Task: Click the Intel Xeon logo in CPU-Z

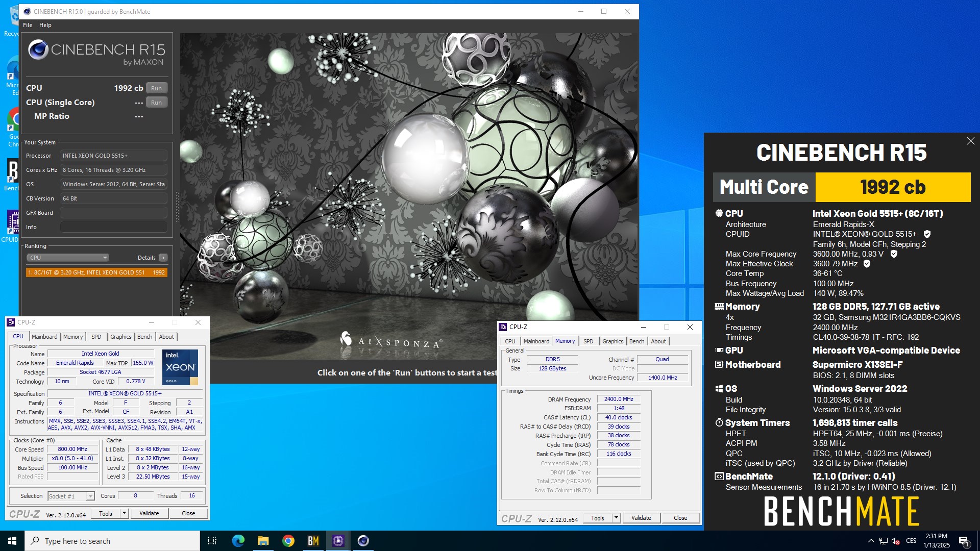Action: pos(180,367)
